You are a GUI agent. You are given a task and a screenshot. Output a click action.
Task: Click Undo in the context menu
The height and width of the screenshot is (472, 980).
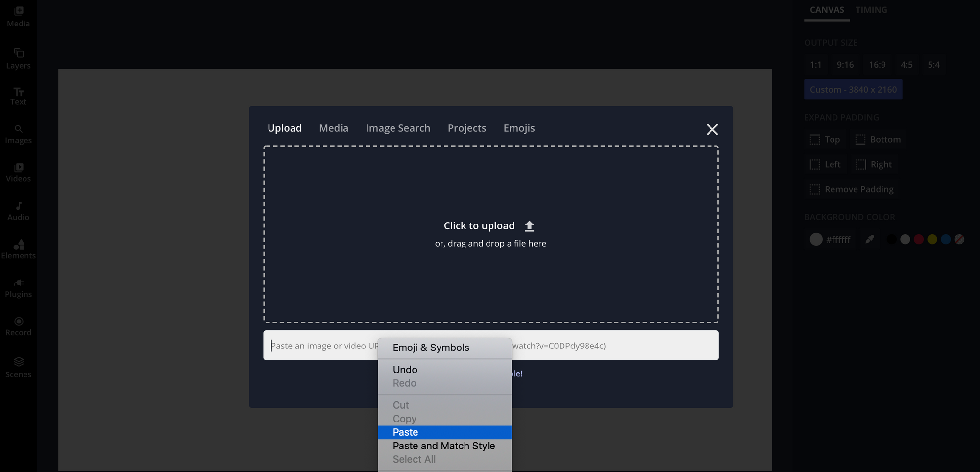405,370
